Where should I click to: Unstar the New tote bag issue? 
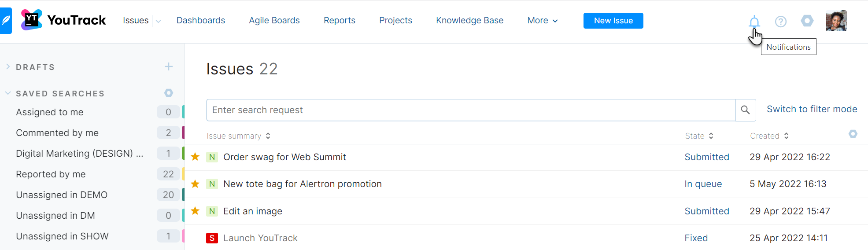[x=195, y=184]
